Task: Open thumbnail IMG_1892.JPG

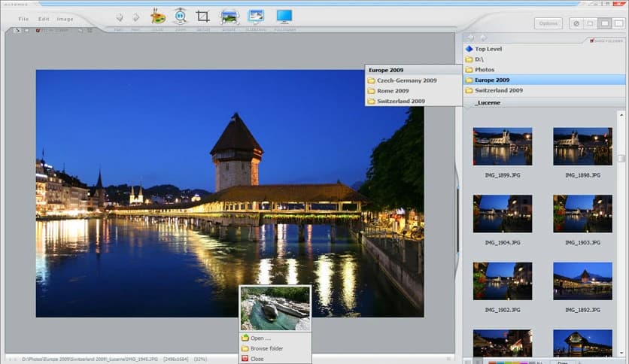Action: (x=582, y=281)
